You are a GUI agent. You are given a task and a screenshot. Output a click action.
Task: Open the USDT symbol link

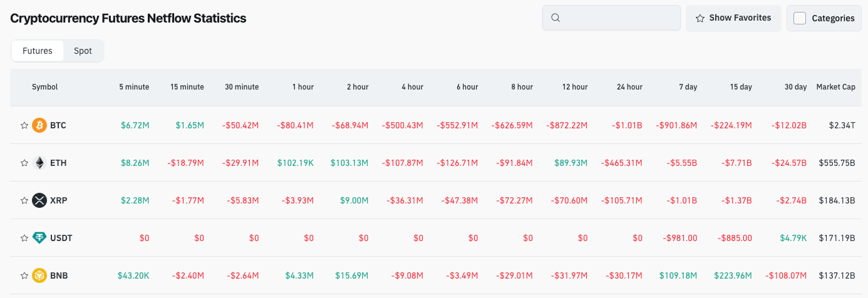pyautogui.click(x=61, y=238)
